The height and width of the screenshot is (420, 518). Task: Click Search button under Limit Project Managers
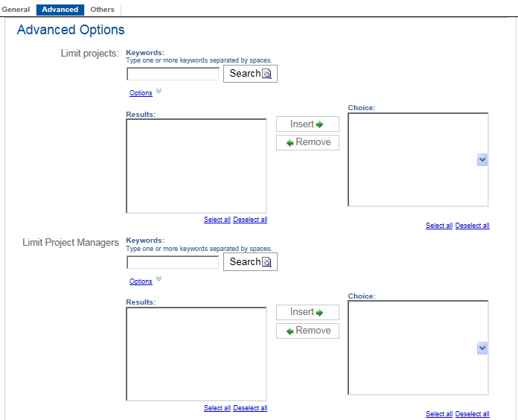(x=250, y=262)
